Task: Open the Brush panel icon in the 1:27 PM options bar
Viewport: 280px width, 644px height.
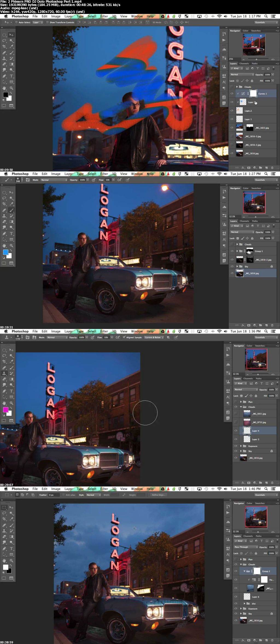Action: coord(28,180)
